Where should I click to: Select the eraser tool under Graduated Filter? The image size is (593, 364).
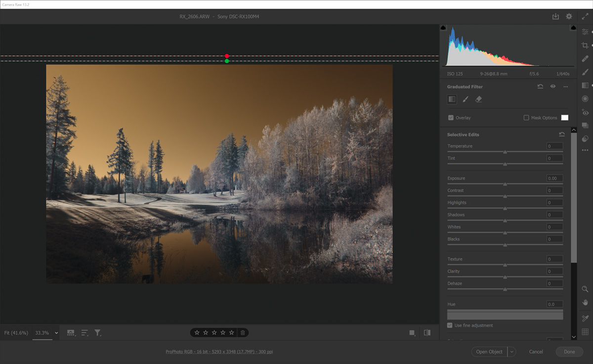478,99
